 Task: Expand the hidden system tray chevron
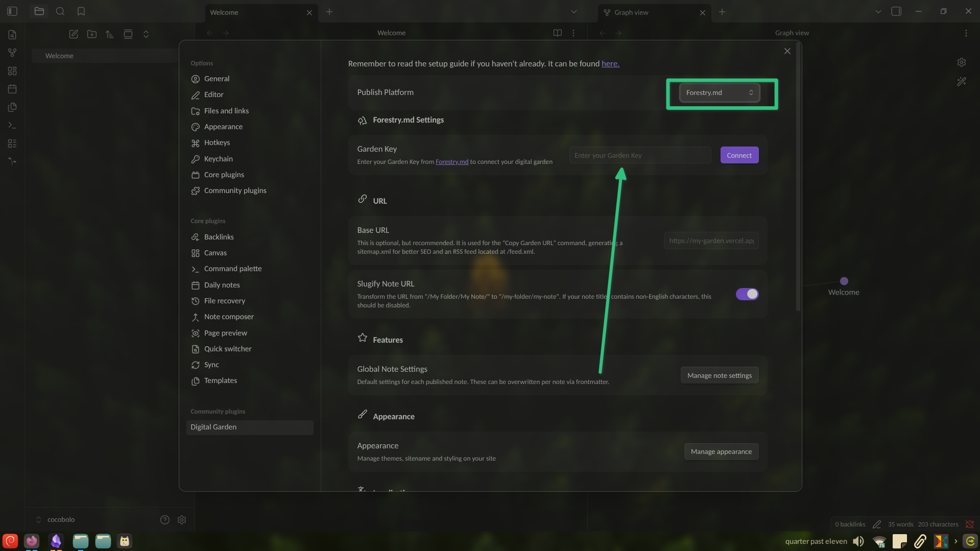[x=955, y=541]
